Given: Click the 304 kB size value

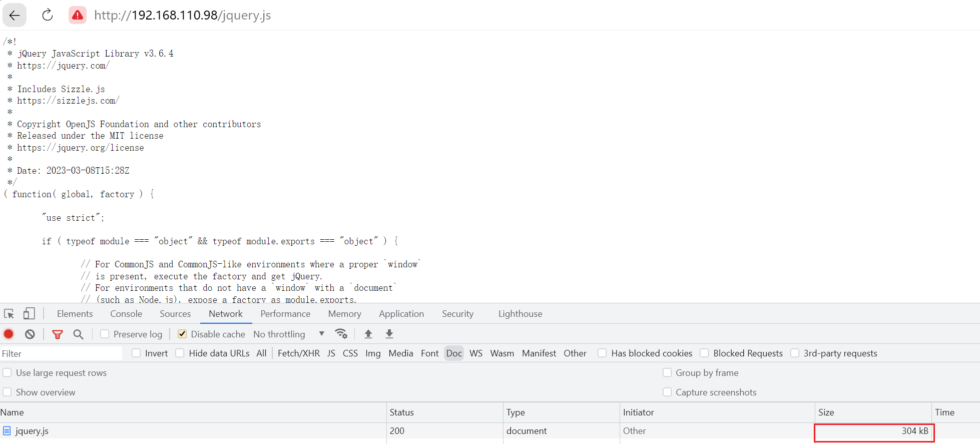Looking at the screenshot, I should (915, 431).
